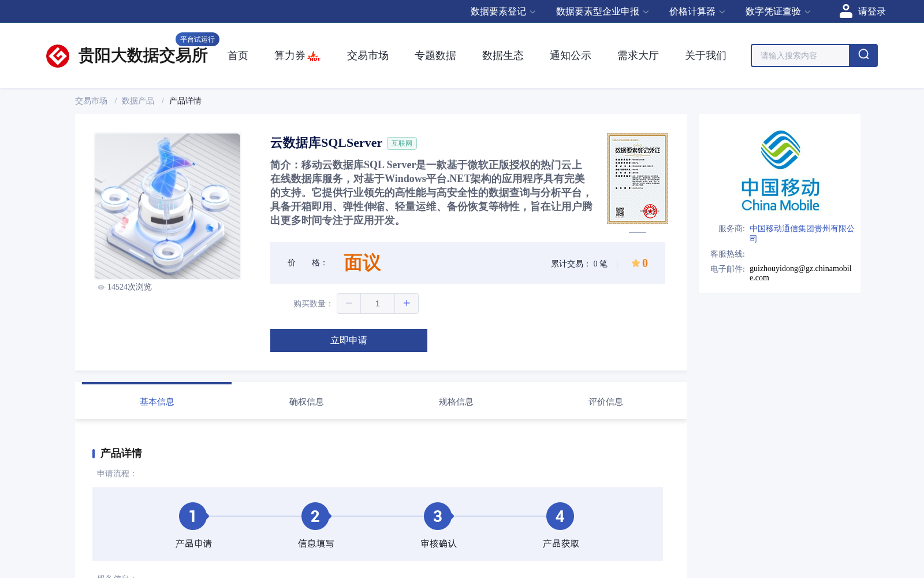Screen dimensions: 924x578
Task: Click the China Mobile logo
Action: pos(780,171)
